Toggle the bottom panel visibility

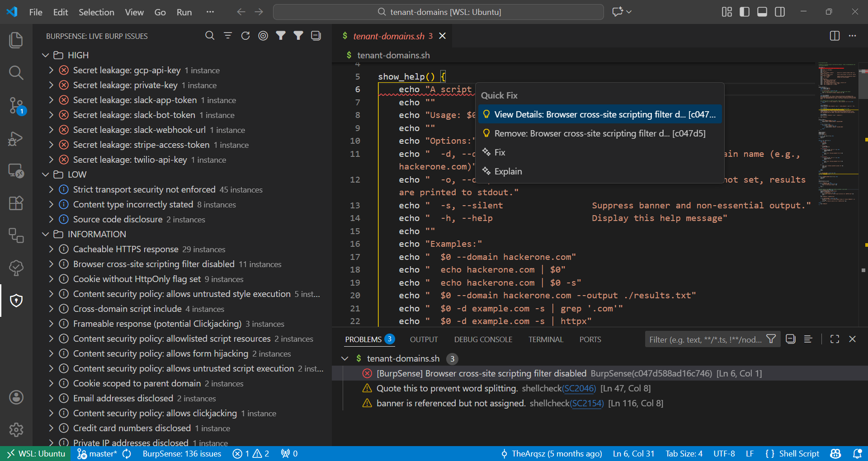[x=762, y=12]
